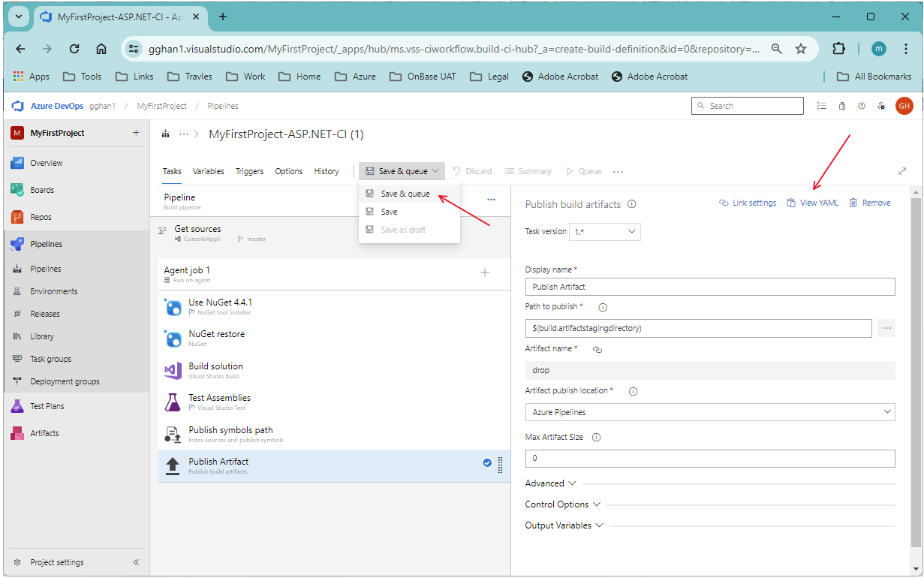Expand the Control Options section
Screen dimensions: 924x578
point(563,504)
